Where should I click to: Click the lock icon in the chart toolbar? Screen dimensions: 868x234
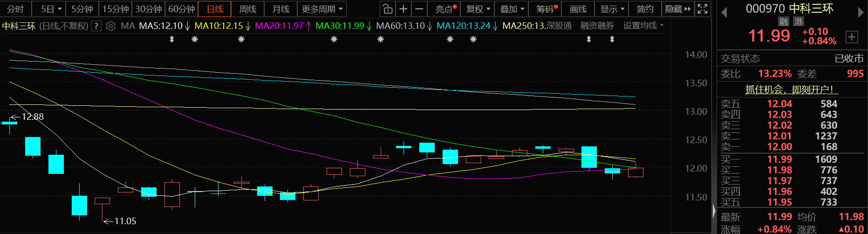click(387, 9)
